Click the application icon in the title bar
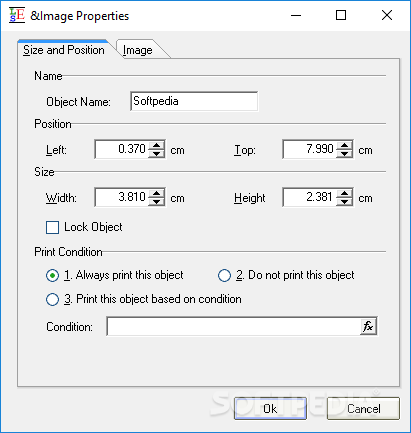The height and width of the screenshot is (433, 411). tap(17, 15)
